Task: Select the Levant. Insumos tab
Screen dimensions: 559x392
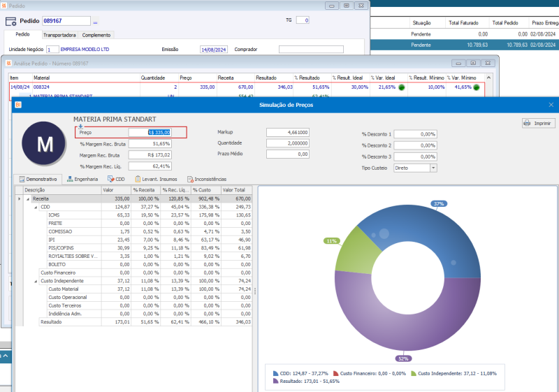Action: coord(157,179)
